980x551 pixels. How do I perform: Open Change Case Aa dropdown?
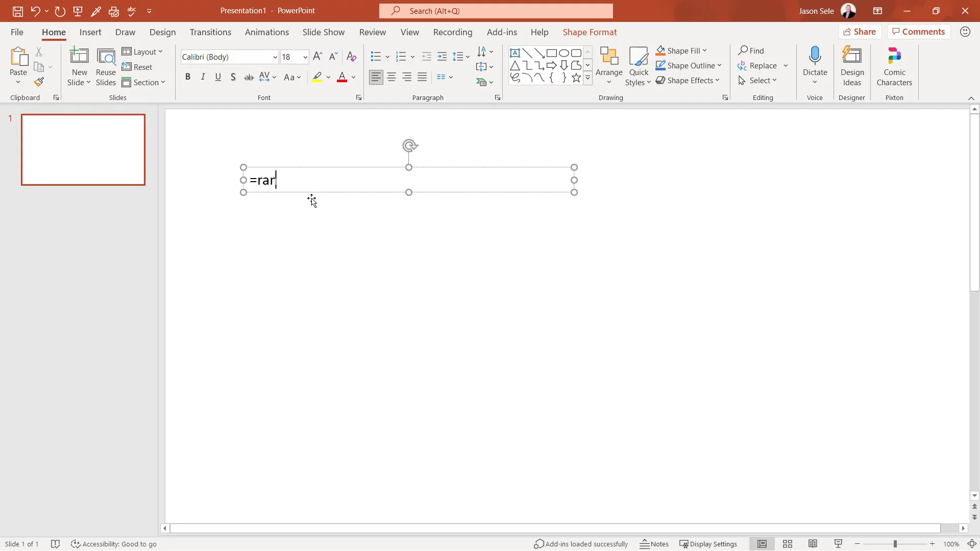click(292, 77)
